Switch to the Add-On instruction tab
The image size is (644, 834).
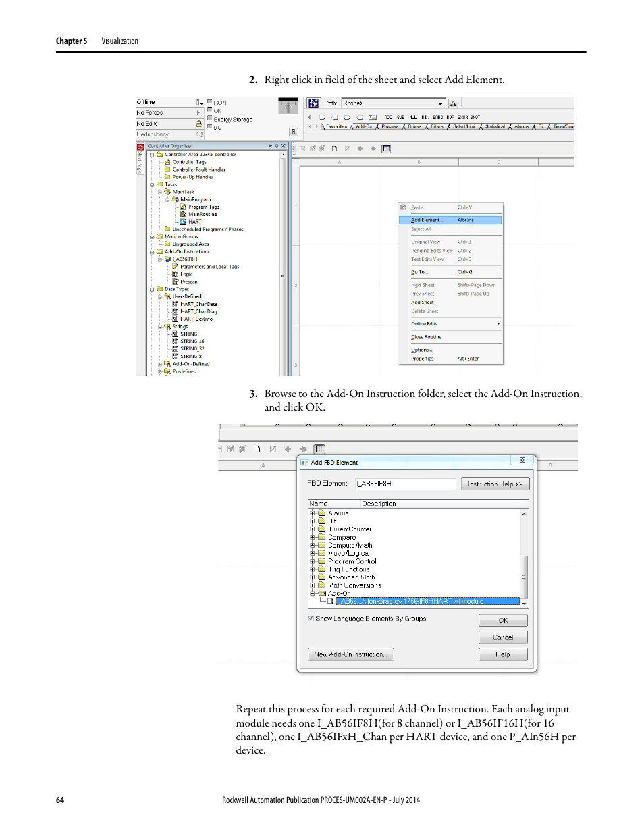tap(364, 126)
